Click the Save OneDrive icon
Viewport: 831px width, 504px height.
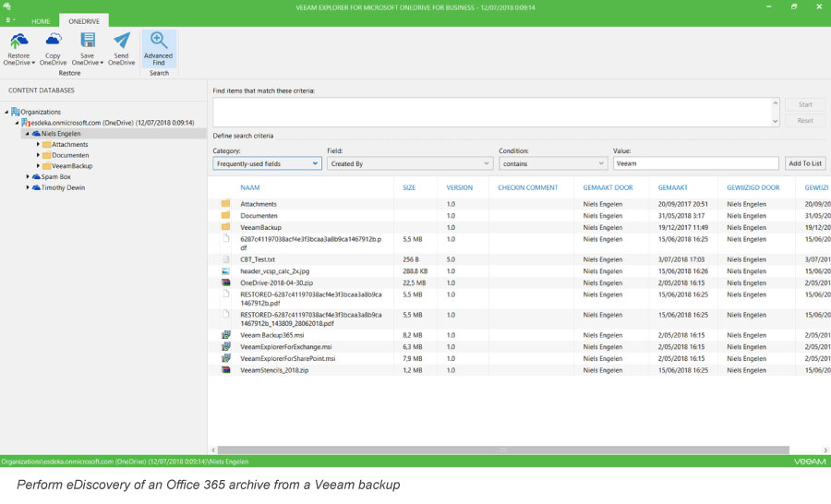pos(88,41)
